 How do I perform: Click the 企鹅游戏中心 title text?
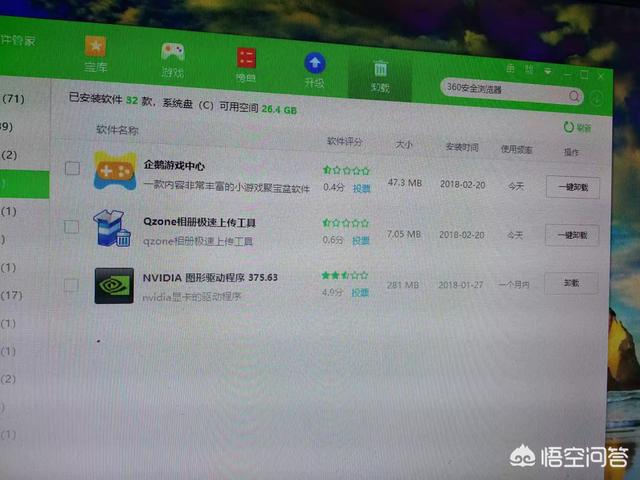point(174,165)
